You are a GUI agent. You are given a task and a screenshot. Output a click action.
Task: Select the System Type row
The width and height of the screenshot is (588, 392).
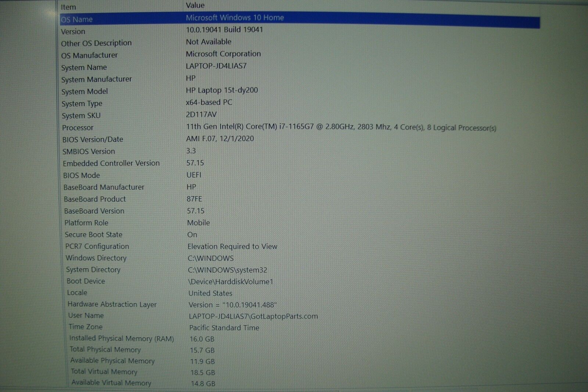click(x=82, y=104)
